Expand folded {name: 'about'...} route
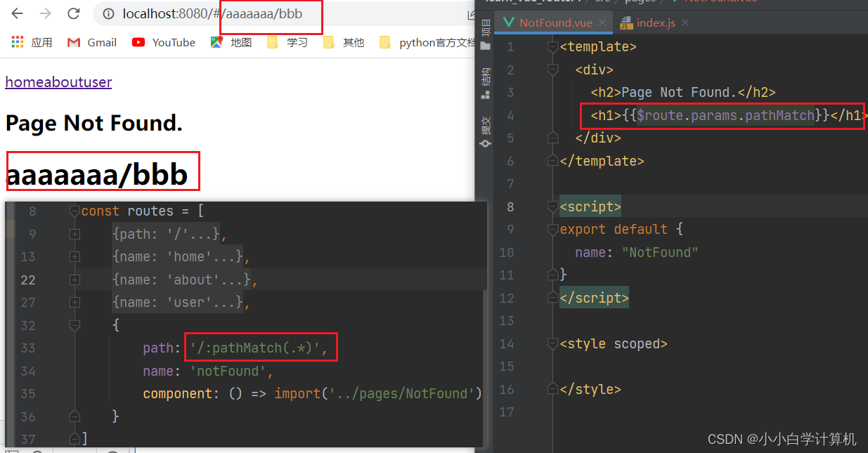The width and height of the screenshot is (868, 453). pos(75,280)
